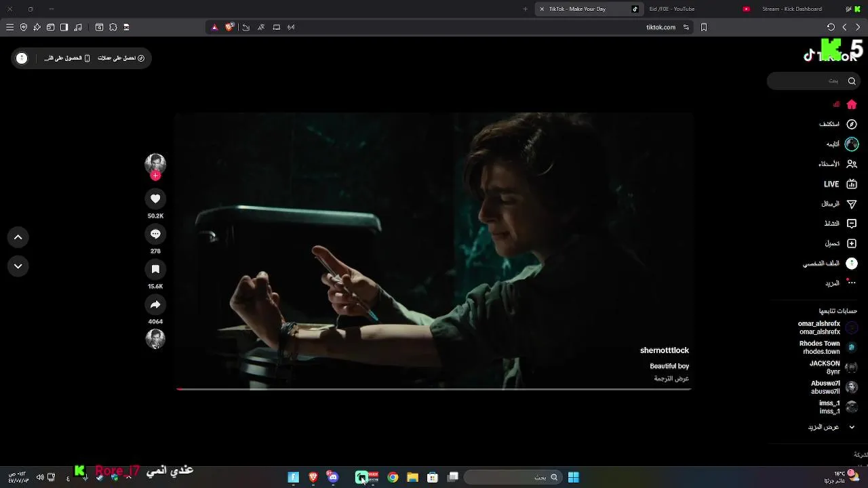Open the browser hamburger menu
This screenshot has width=868, height=488.
[x=9, y=27]
